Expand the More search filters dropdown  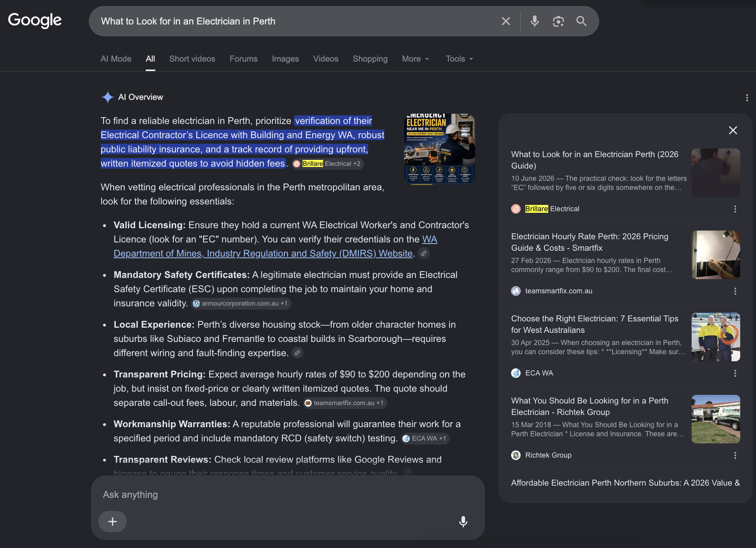coord(416,59)
